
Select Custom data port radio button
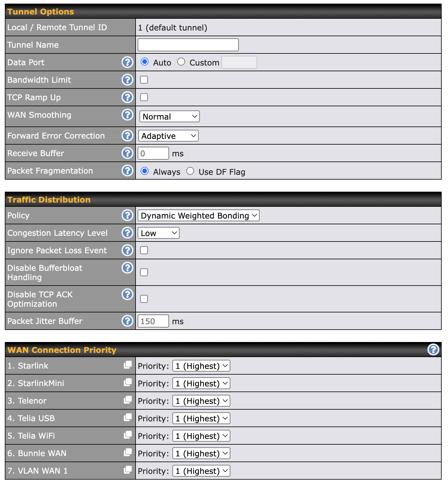(181, 62)
